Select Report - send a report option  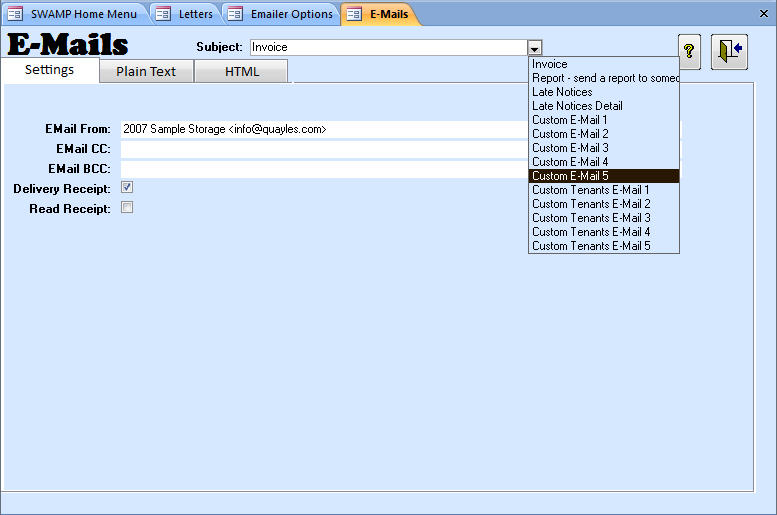point(604,78)
